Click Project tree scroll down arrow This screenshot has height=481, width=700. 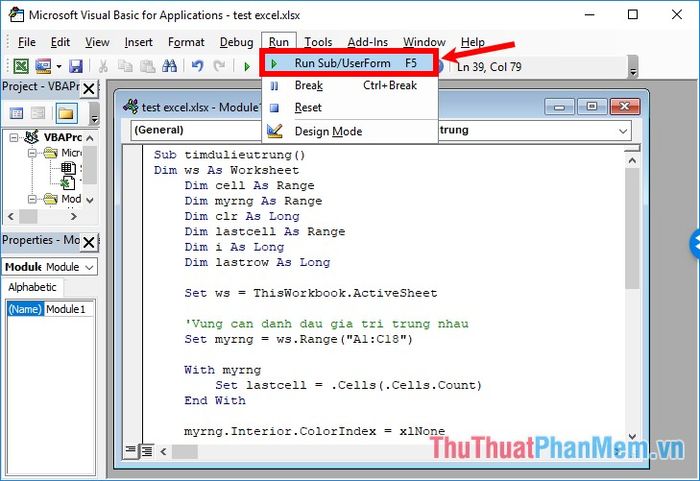[x=90, y=200]
